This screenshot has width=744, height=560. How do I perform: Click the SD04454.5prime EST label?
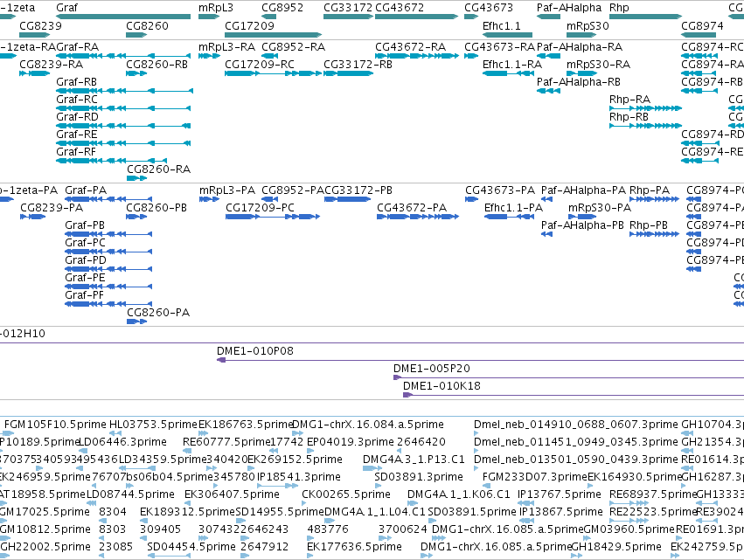click(x=191, y=547)
